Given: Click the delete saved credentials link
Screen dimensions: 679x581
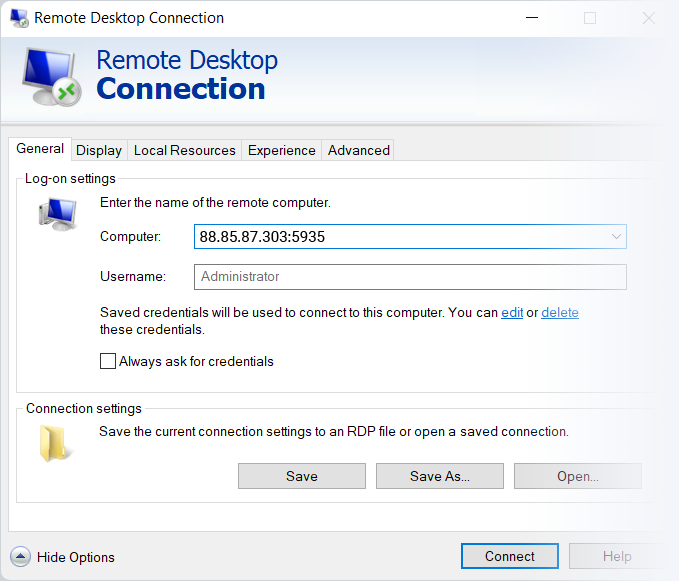Looking at the screenshot, I should tap(560, 312).
